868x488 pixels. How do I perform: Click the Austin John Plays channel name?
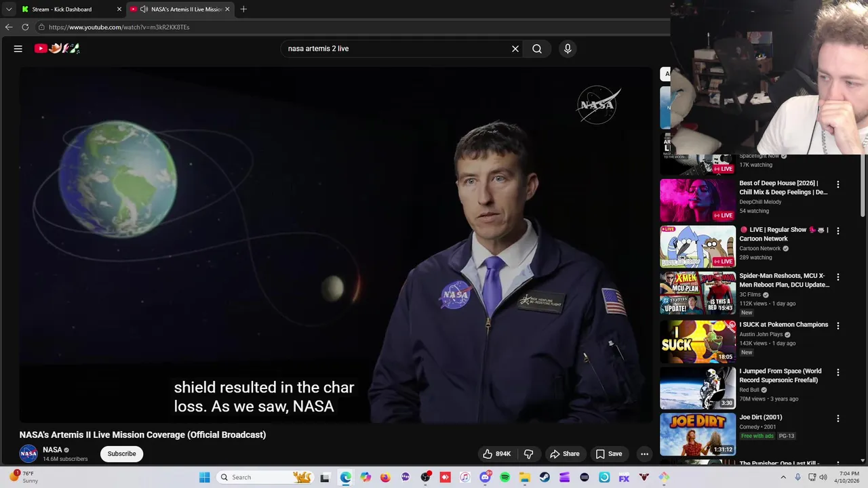pyautogui.click(x=762, y=334)
